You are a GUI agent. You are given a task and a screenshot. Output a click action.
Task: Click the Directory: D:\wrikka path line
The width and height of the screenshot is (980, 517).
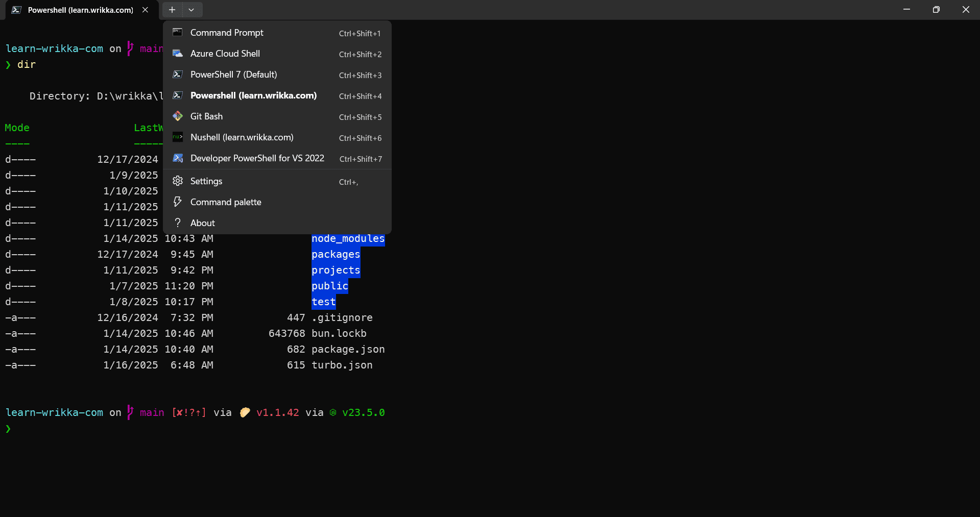pyautogui.click(x=96, y=96)
